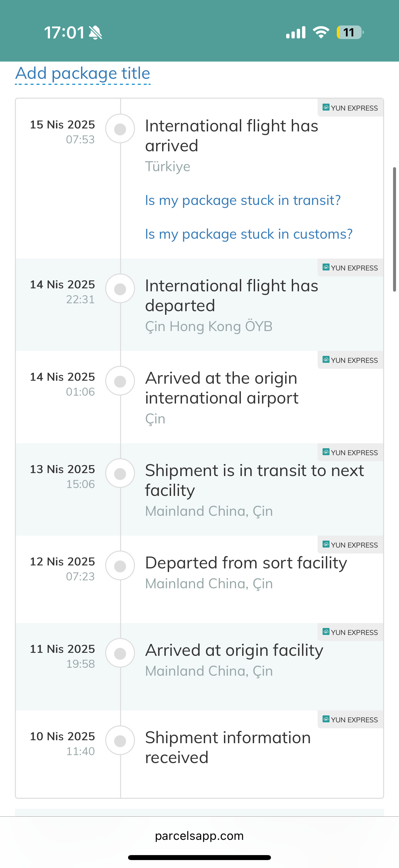
Task: Tap the Yun Express logo on the Türkiye arrival entry
Action: click(326, 108)
